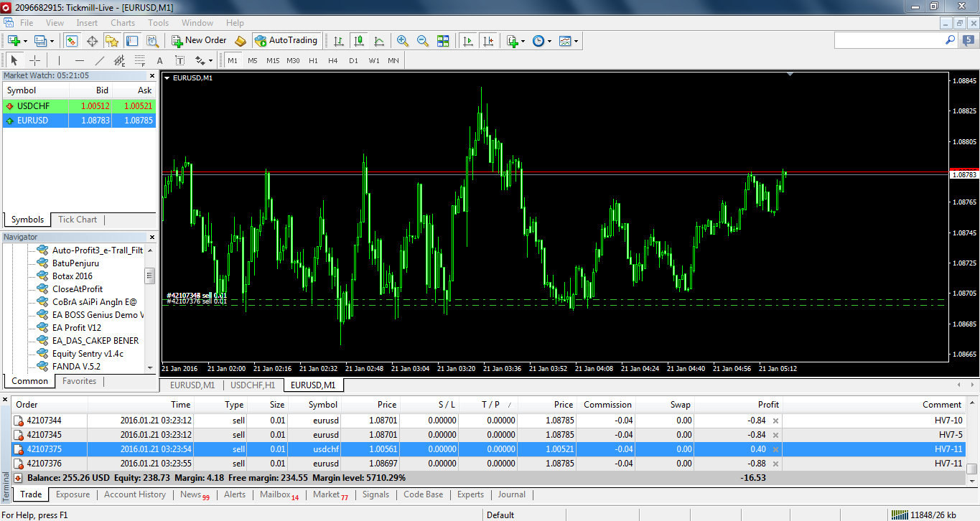The width and height of the screenshot is (980, 521).
Task: Pick the draw trendline tool
Action: coord(100,61)
